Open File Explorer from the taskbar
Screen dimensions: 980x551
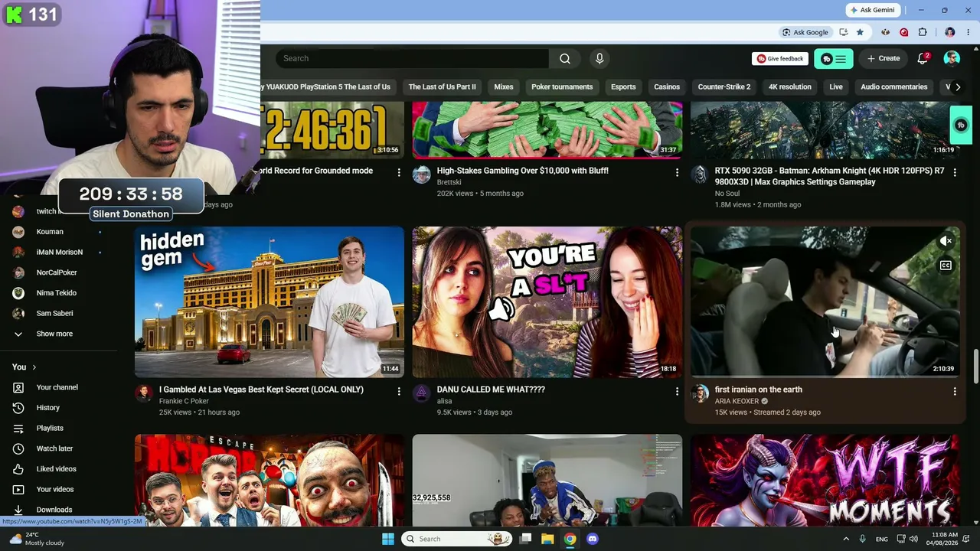click(x=547, y=539)
